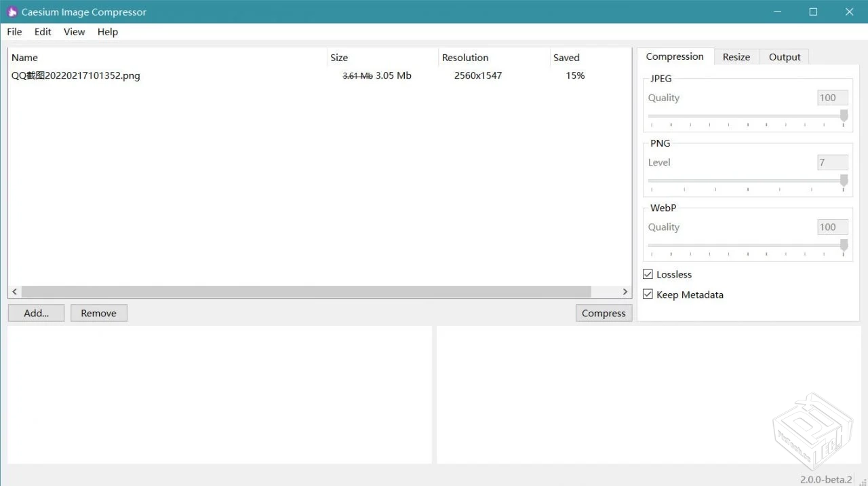This screenshot has width=868, height=486.
Task: Click the Caesium app icon in title bar
Action: coord(12,12)
